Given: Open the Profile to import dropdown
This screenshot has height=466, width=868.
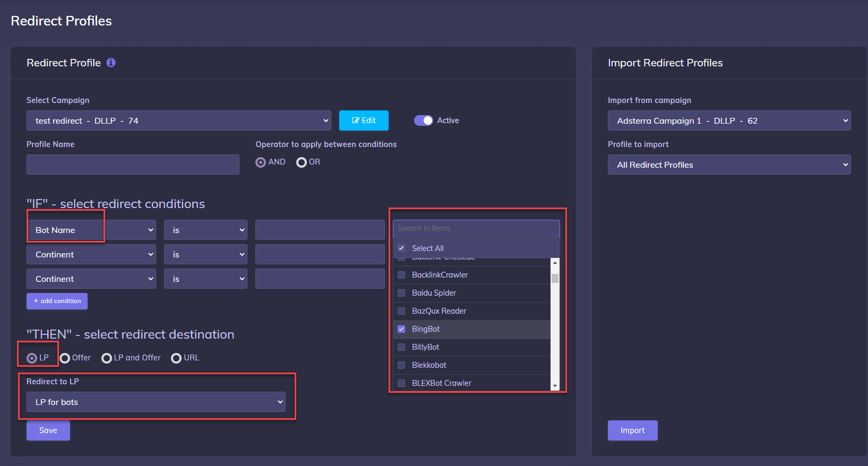Looking at the screenshot, I should [729, 165].
